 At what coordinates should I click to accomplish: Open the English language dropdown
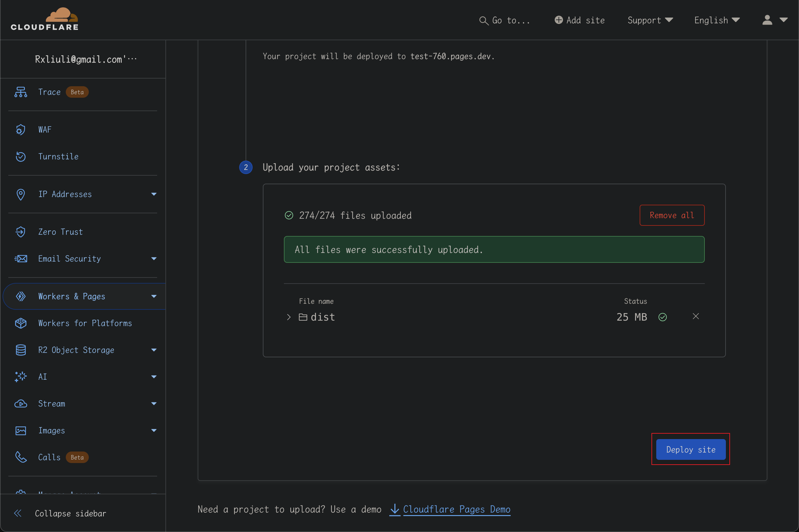(x=717, y=20)
